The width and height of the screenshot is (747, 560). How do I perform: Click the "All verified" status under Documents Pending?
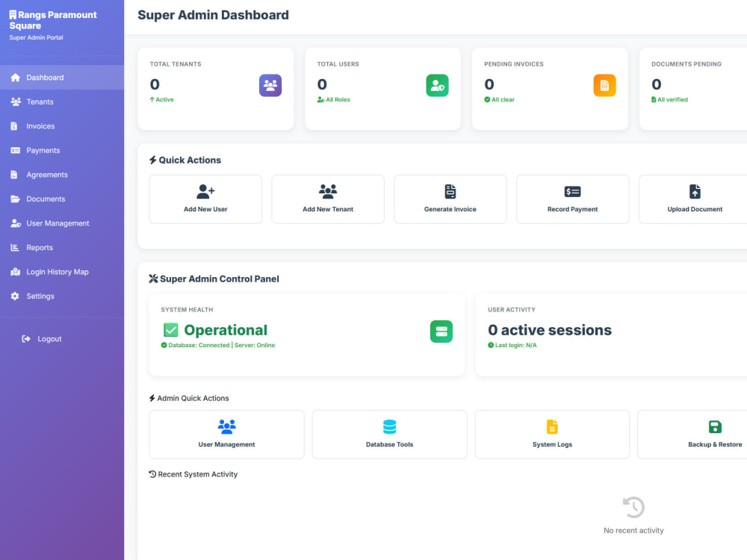pos(672,99)
